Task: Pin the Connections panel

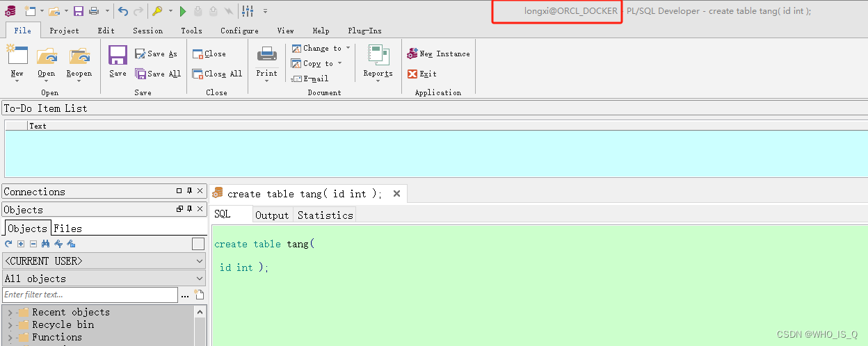Action: coord(189,191)
